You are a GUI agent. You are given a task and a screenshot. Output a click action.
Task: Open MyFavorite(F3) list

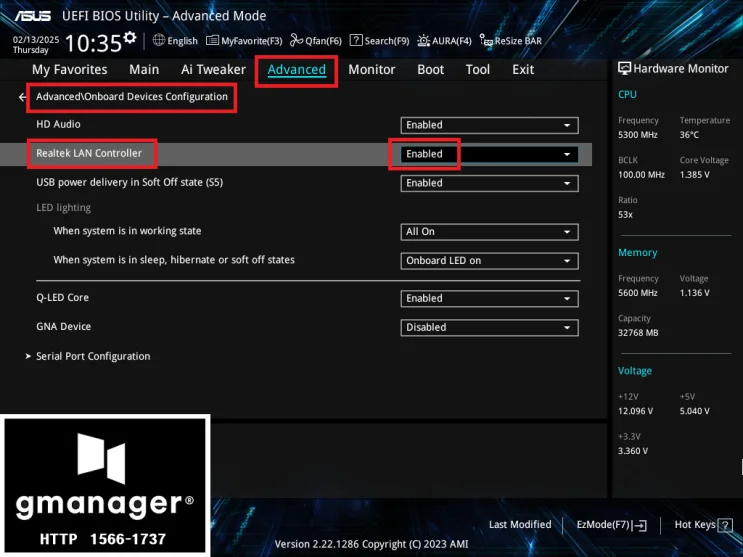pos(244,41)
